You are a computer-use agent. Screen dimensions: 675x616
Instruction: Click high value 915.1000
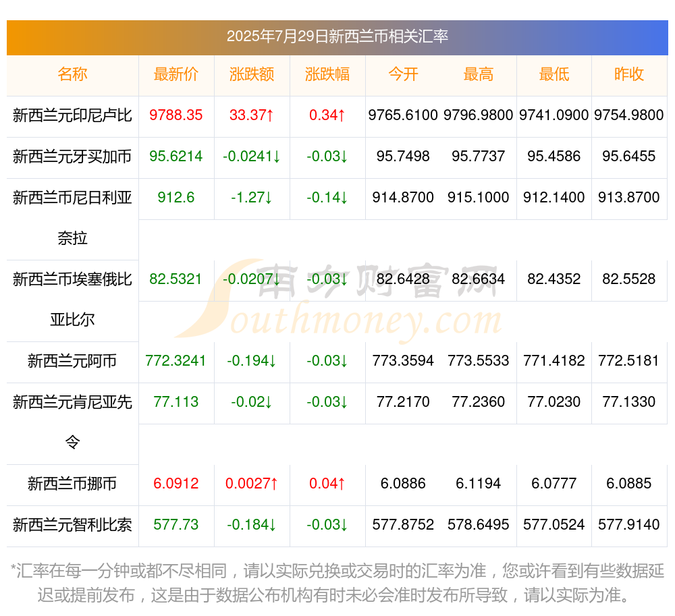479,198
